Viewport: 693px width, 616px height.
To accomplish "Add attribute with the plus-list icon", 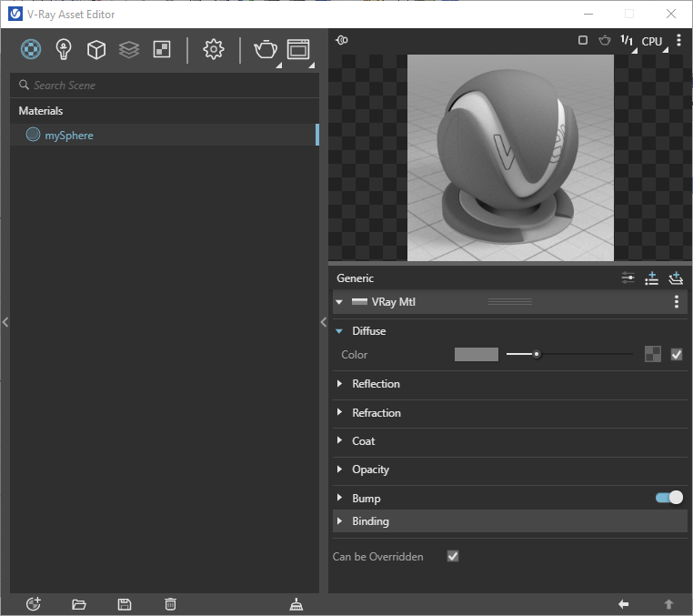I will pos(651,278).
